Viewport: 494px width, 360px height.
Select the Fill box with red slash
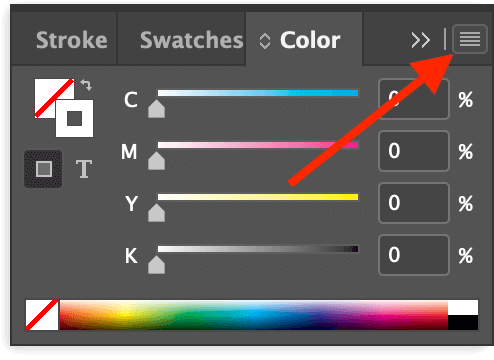(x=54, y=98)
